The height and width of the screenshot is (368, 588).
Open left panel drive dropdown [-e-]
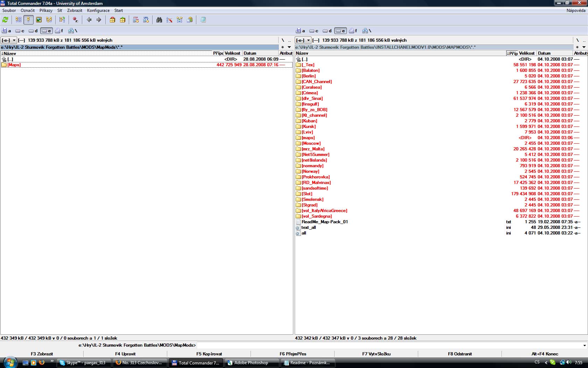pyautogui.click(x=9, y=40)
